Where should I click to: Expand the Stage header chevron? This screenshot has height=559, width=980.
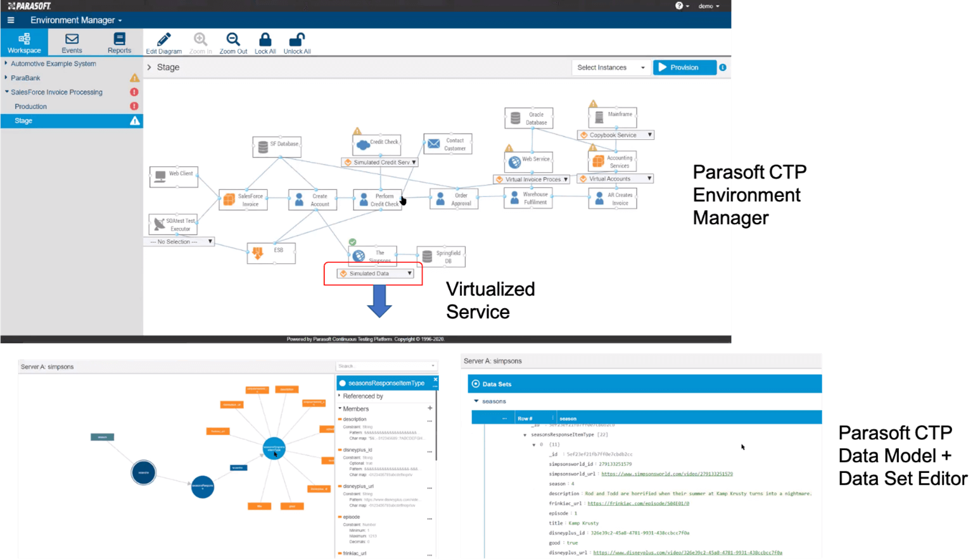(x=150, y=67)
